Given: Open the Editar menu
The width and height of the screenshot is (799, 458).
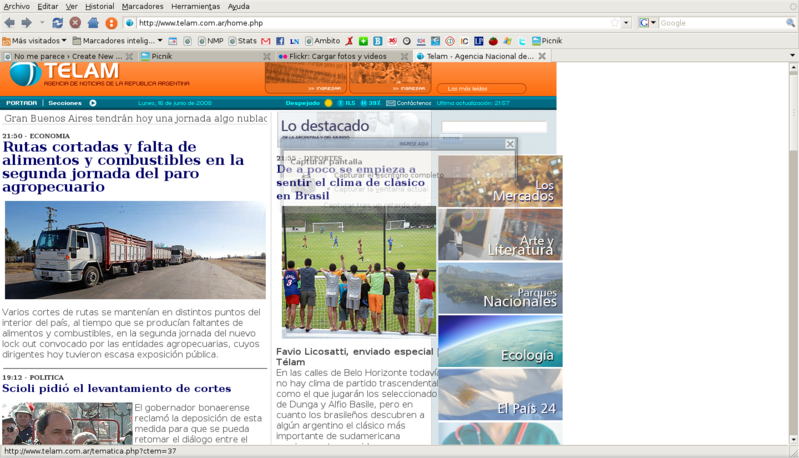Looking at the screenshot, I should [47, 6].
